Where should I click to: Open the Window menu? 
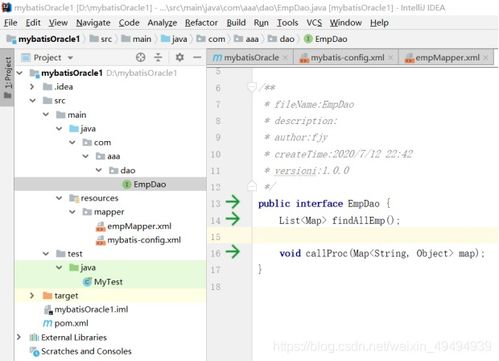point(346,23)
